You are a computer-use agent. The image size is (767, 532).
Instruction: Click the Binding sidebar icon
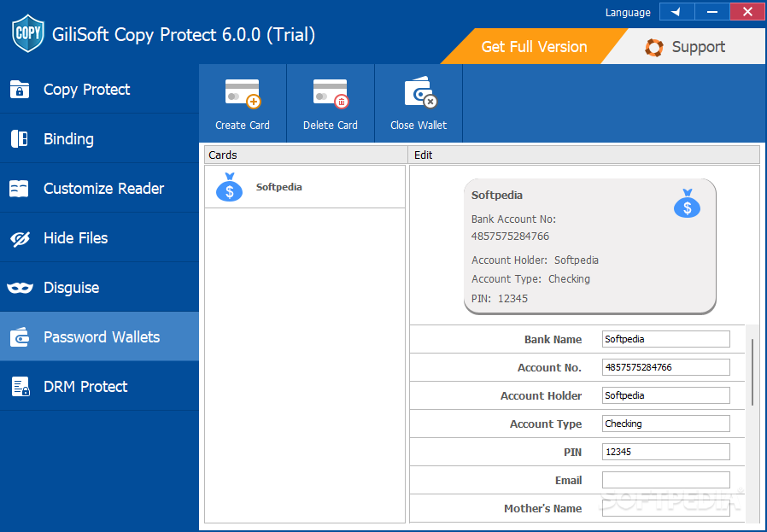pos(20,139)
